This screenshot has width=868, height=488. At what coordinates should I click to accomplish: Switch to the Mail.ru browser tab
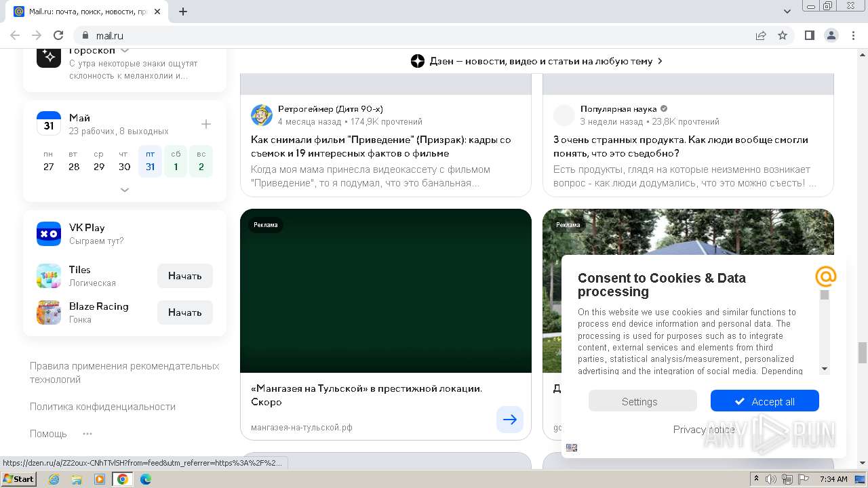tap(88, 12)
